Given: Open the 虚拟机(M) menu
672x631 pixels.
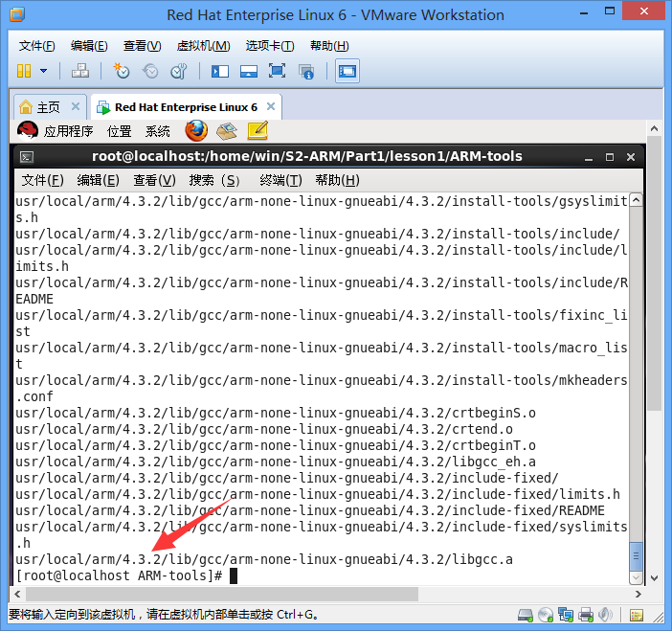Looking at the screenshot, I should point(203,46).
